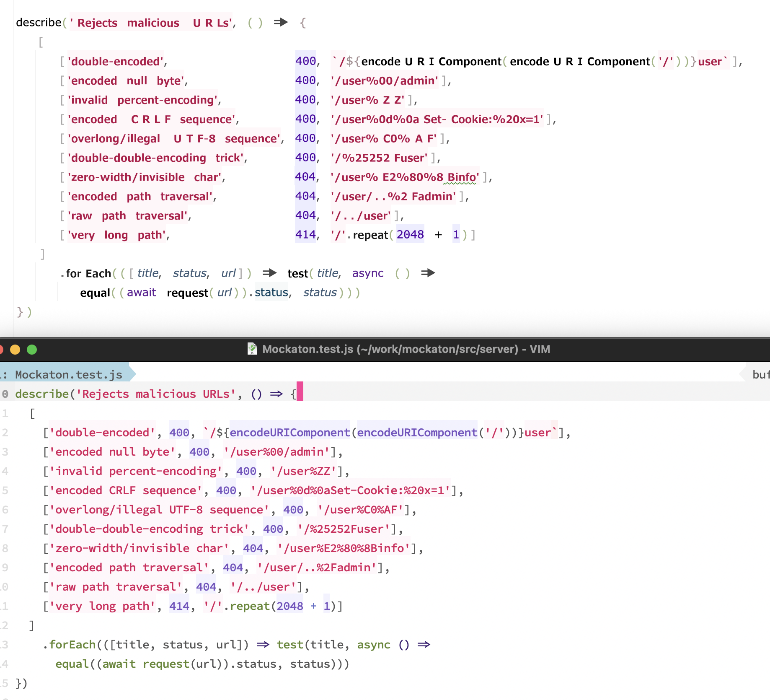Click 'async' keyword in top editor

pos(367,273)
